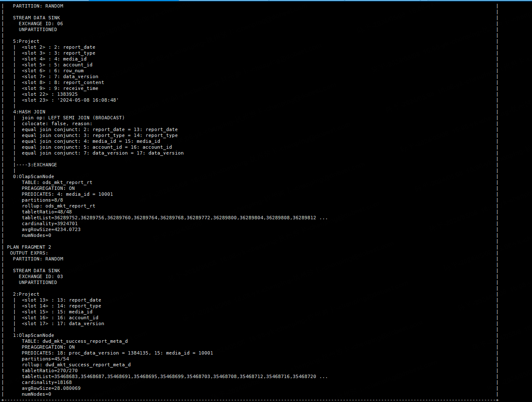The width and height of the screenshot is (532, 402).
Task: Click the '3:EXCHANGE' branch label
Action: click(x=42, y=165)
